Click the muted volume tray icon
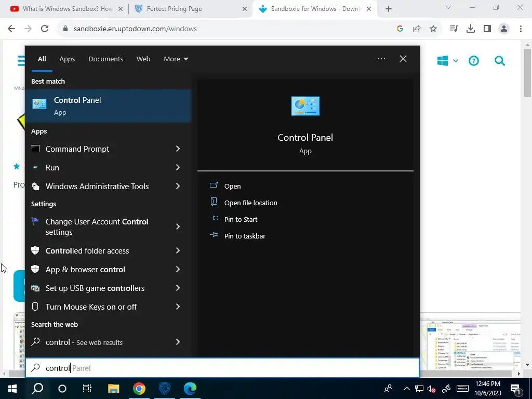The image size is (532, 399). [431, 389]
